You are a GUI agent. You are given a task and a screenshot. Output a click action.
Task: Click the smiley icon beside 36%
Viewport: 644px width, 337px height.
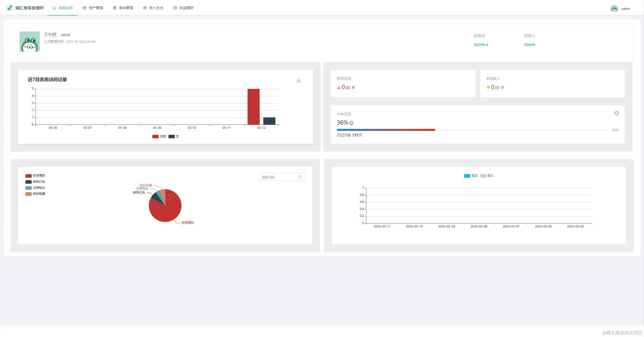click(x=351, y=123)
